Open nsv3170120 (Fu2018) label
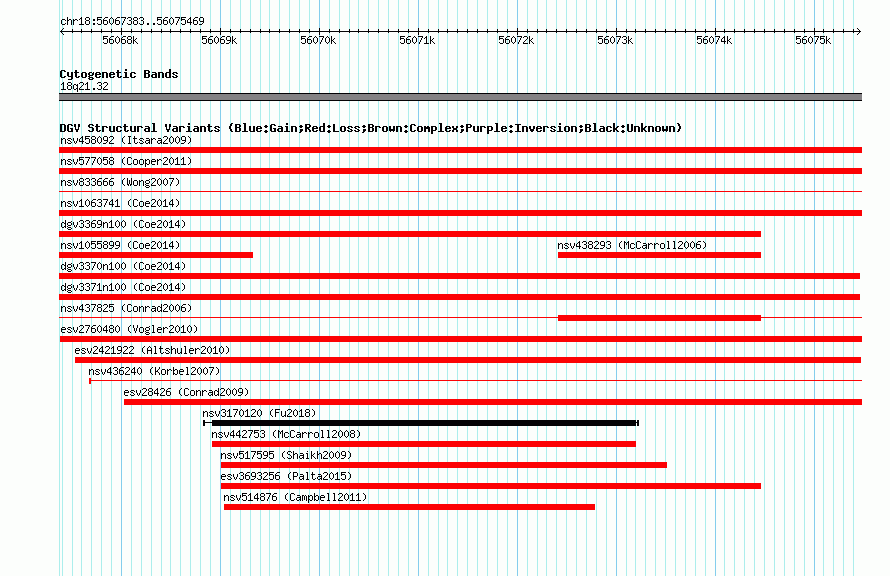 (259, 413)
